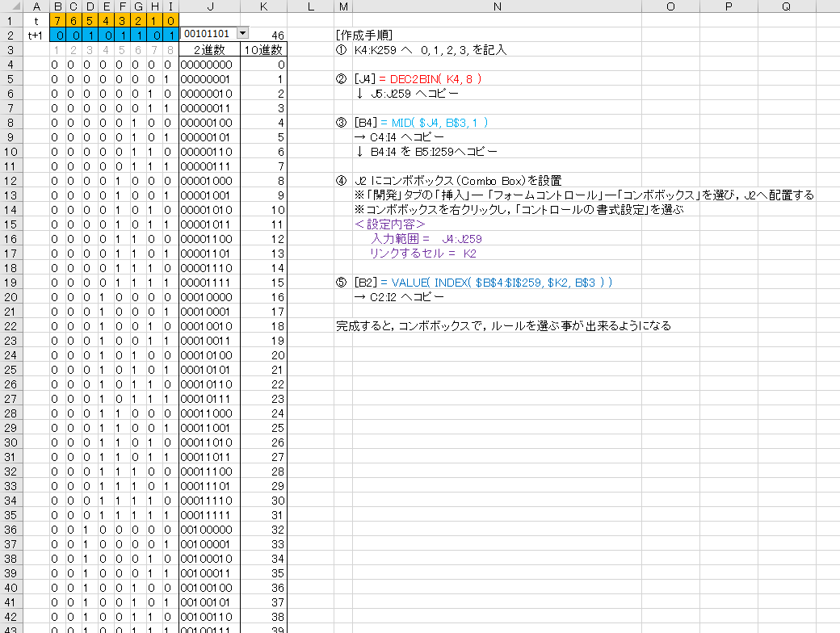Select column P header
The height and width of the screenshot is (633, 840).
pos(729,6)
